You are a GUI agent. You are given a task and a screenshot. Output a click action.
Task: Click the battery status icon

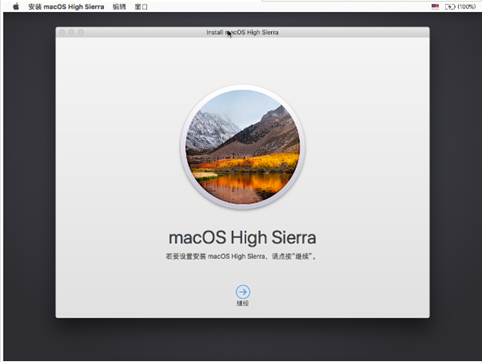pos(450,6)
